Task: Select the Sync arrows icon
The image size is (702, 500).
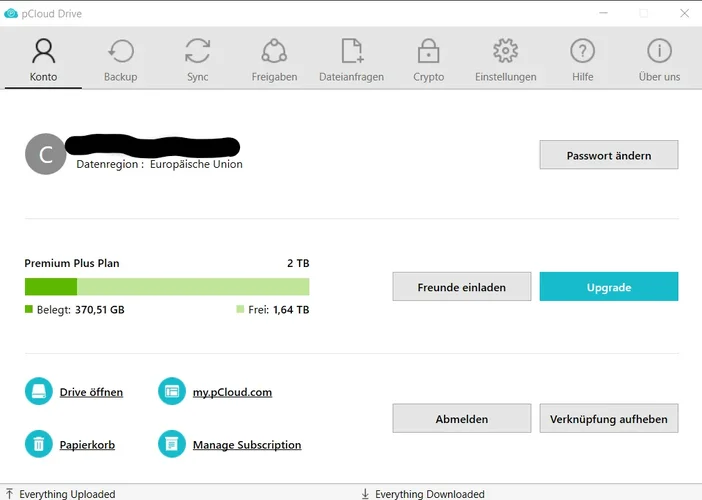Action: 197,51
